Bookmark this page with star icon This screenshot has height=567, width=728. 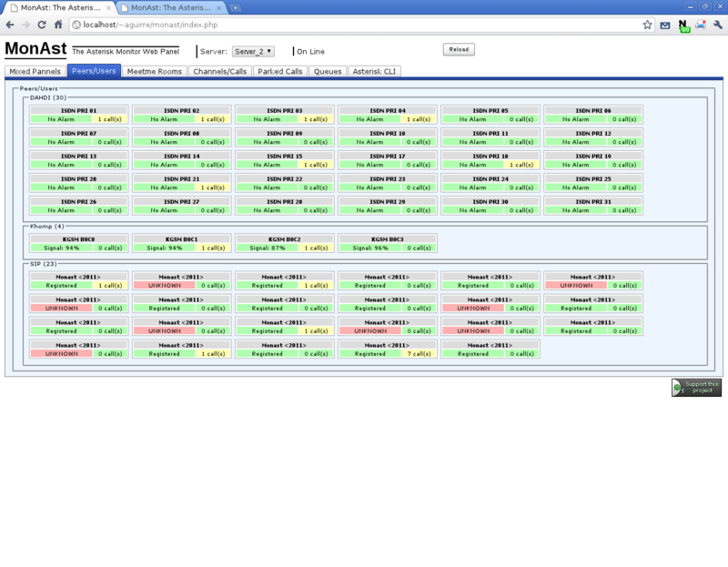(x=647, y=25)
